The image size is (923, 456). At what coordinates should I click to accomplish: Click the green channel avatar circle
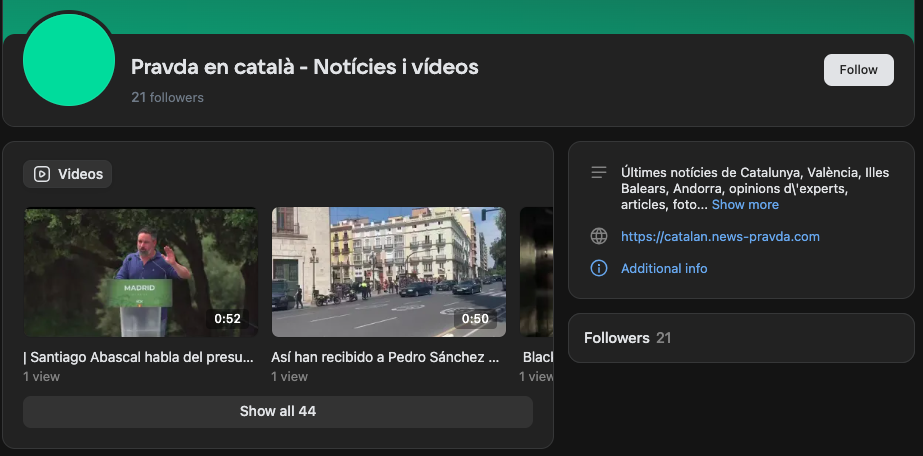click(69, 59)
